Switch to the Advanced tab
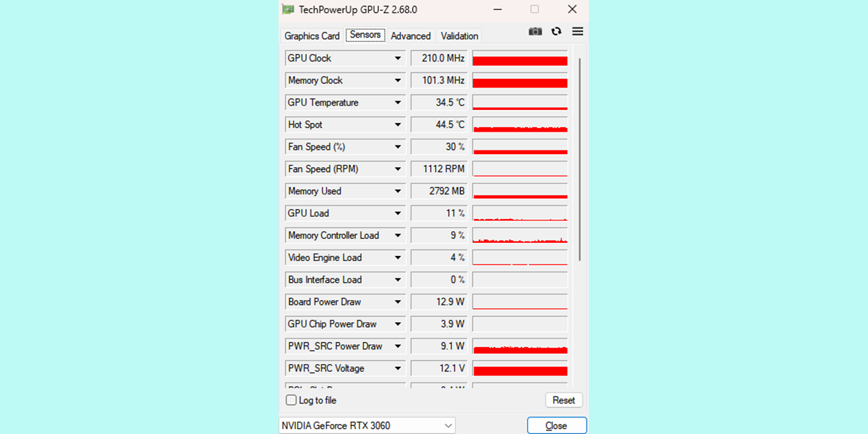868x434 pixels. [410, 35]
